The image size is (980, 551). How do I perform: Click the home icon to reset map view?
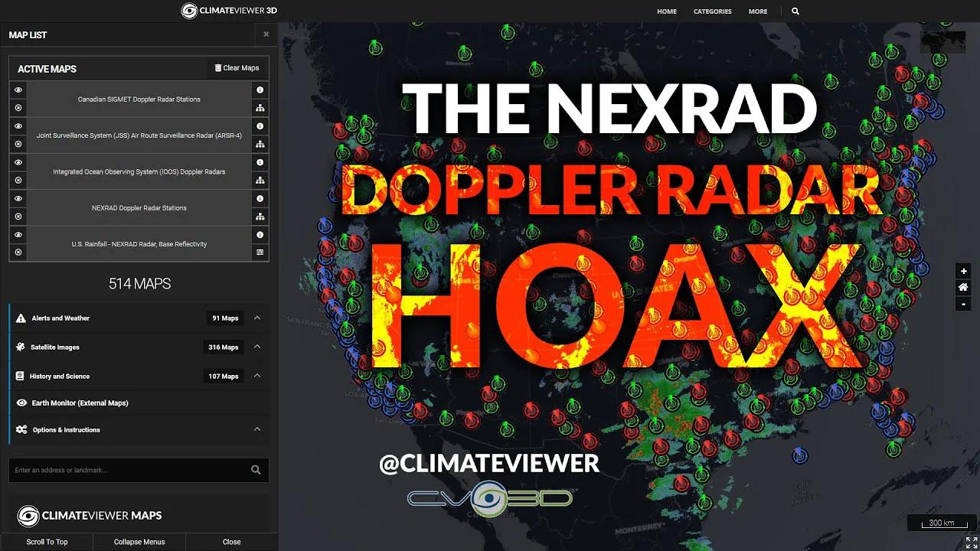[x=963, y=286]
